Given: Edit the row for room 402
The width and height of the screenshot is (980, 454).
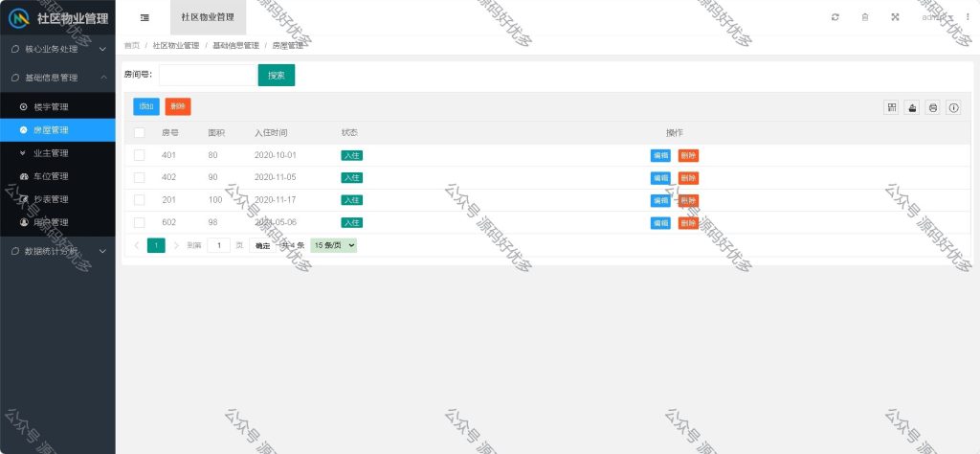Looking at the screenshot, I should click(x=660, y=178).
